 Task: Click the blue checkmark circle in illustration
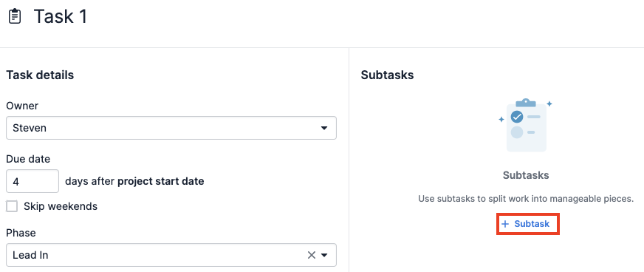(517, 117)
